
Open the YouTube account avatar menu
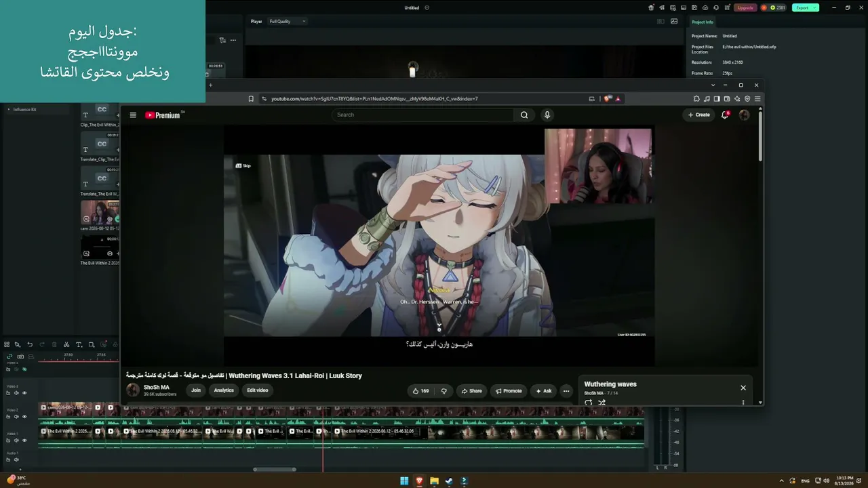pos(744,115)
